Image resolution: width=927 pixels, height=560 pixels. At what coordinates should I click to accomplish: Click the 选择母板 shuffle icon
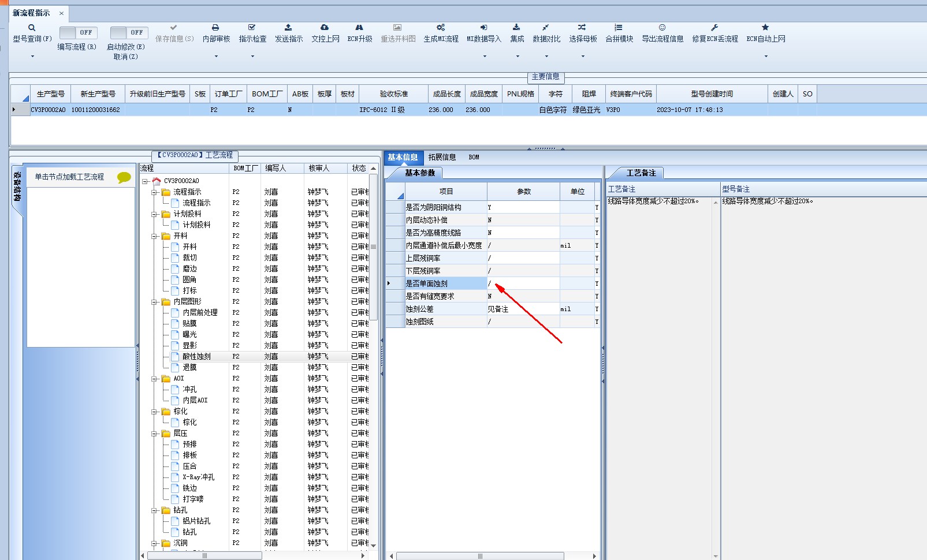coord(582,27)
